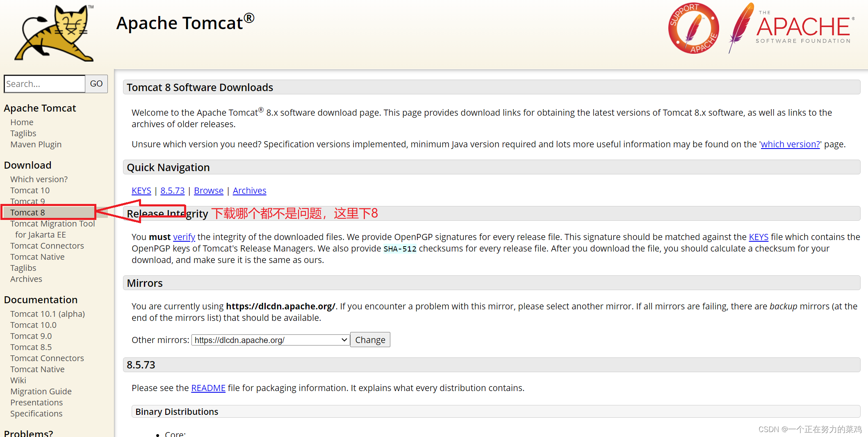The width and height of the screenshot is (868, 437).
Task: Click the Documentation sidebar heading
Action: [41, 300]
